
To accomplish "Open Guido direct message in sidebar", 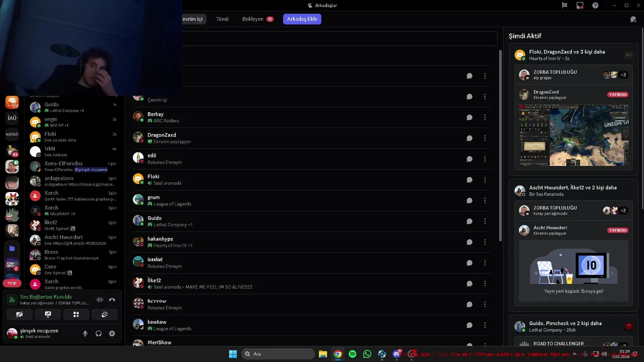I will tap(73, 107).
